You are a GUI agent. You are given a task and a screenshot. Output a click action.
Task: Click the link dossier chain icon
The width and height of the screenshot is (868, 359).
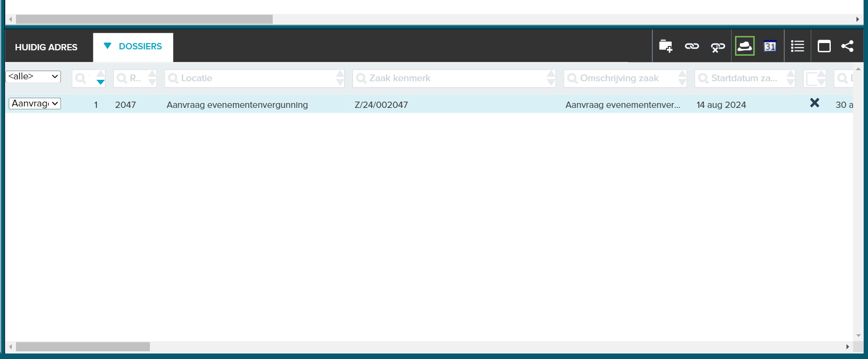692,46
